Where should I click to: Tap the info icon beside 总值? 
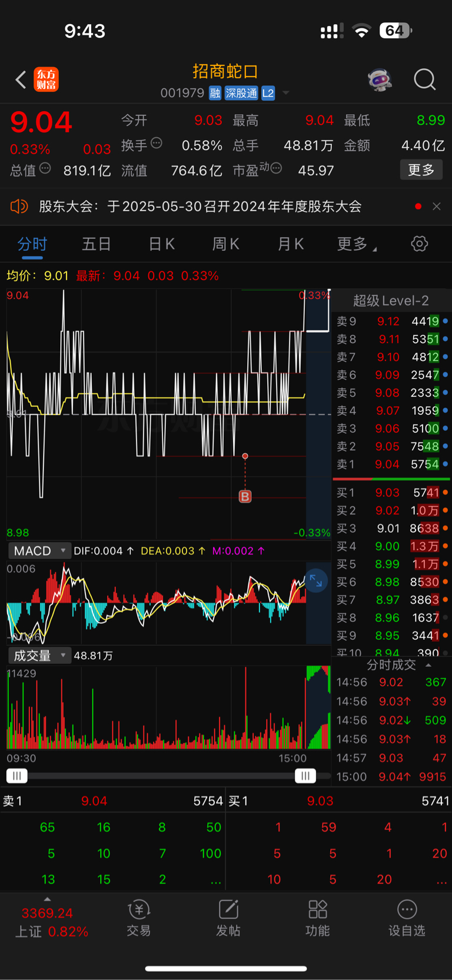[x=45, y=168]
